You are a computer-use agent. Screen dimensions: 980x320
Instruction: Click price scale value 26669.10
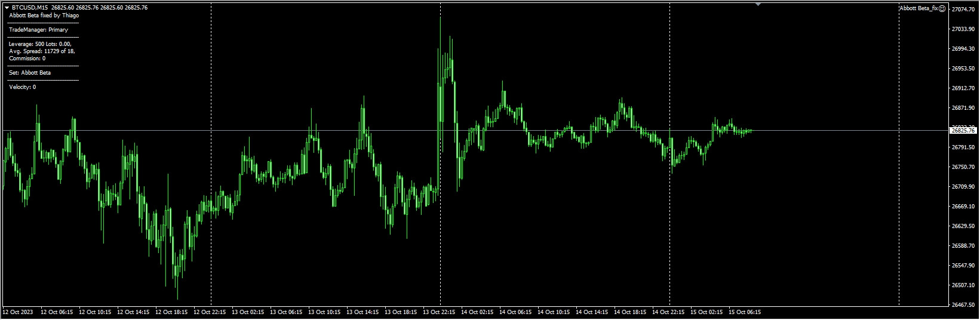[x=963, y=206]
